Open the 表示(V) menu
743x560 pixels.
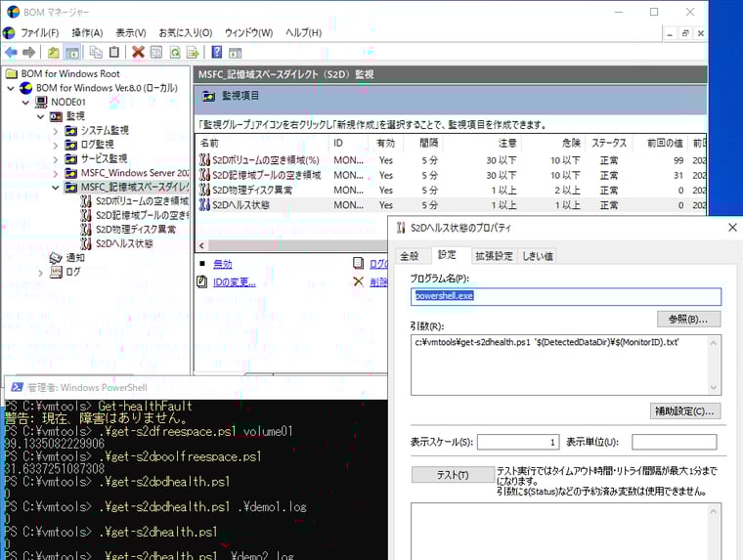(x=131, y=32)
